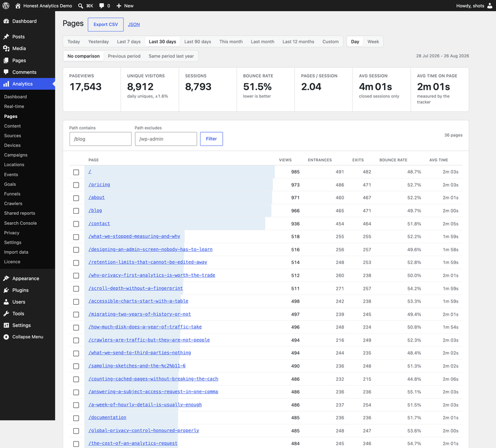Check the box for the /blog row
This screenshot has width=496, height=448.
click(76, 211)
